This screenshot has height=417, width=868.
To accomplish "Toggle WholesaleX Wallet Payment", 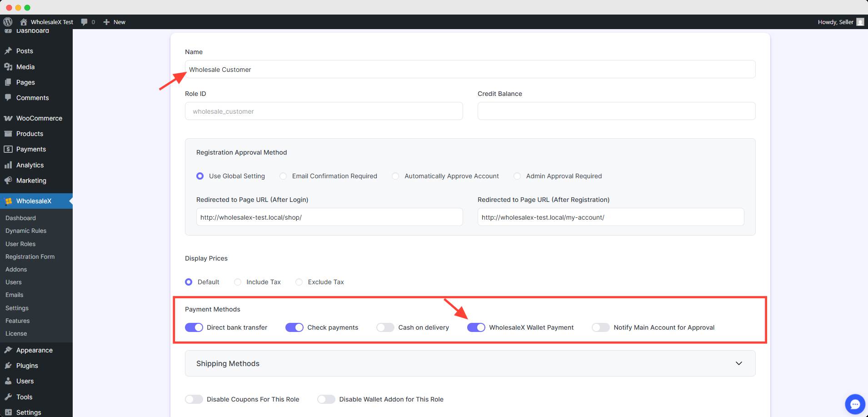I will [476, 327].
